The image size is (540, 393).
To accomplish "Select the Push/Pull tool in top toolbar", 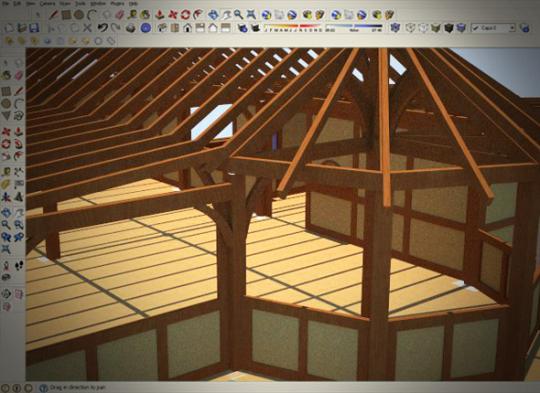I will (x=159, y=15).
